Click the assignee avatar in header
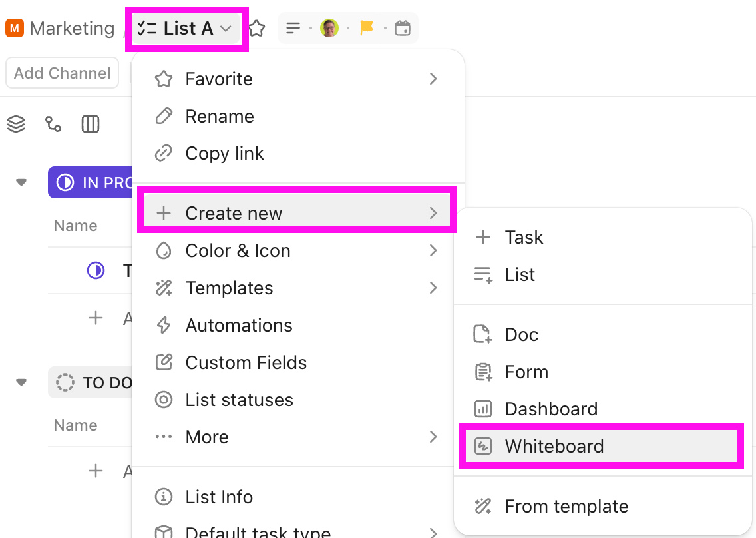Image resolution: width=756 pixels, height=538 pixels. pos(329,29)
